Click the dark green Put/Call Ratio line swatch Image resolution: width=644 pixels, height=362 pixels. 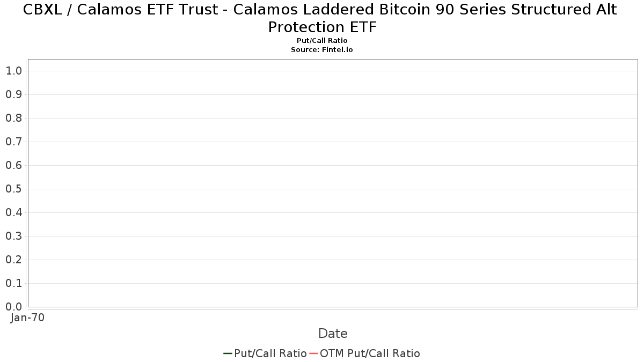(x=228, y=353)
